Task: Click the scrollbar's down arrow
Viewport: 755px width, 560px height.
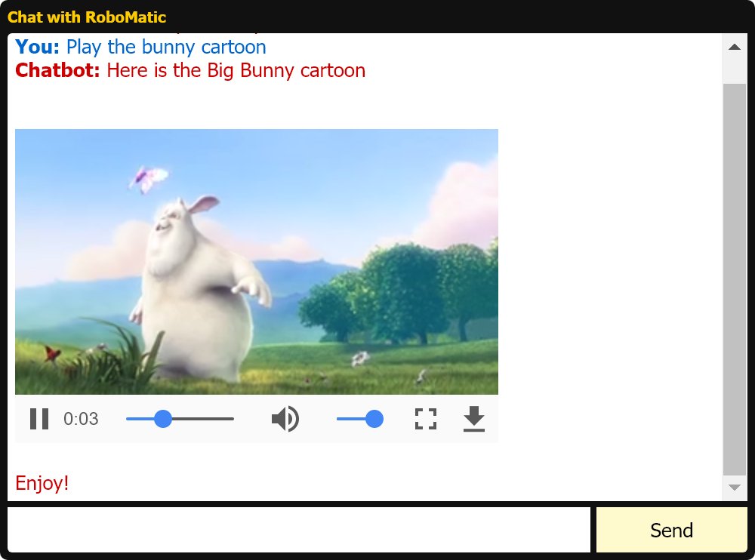Action: pos(734,487)
